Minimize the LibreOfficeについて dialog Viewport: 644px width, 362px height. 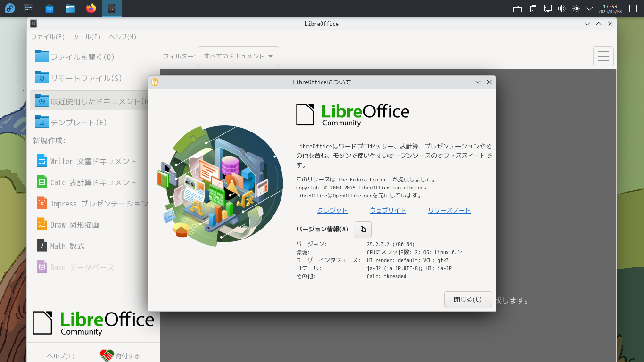point(478,82)
